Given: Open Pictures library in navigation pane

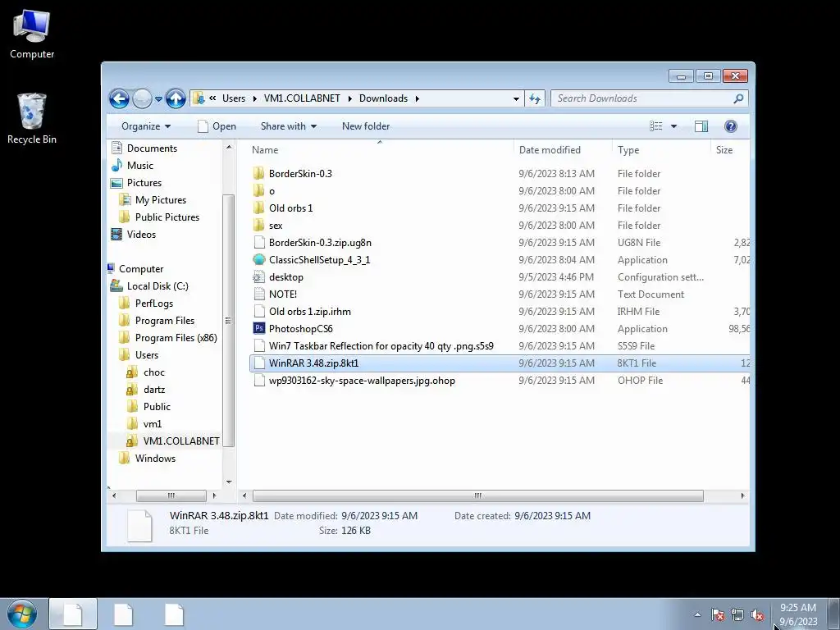Looking at the screenshot, I should (x=144, y=183).
